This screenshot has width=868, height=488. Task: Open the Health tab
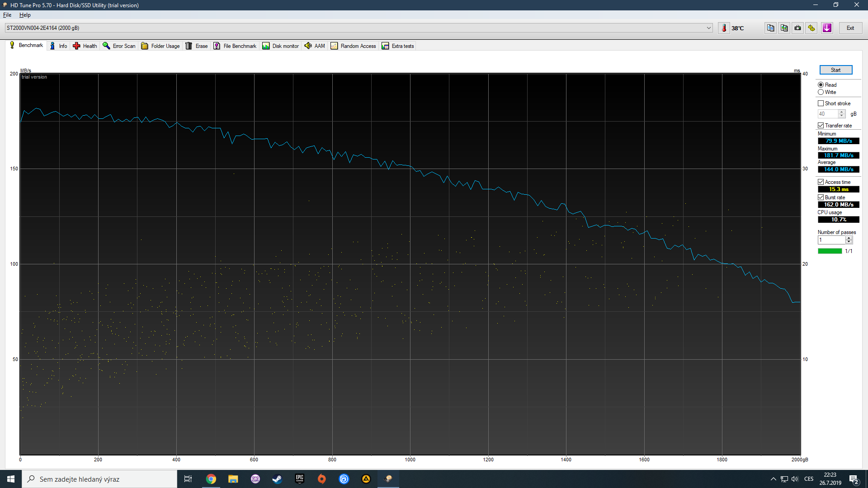click(85, 46)
